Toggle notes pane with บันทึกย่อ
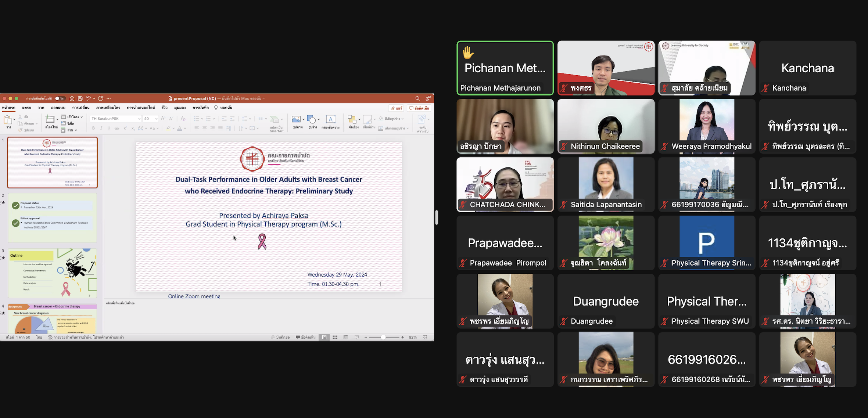868x418 pixels. (x=280, y=337)
